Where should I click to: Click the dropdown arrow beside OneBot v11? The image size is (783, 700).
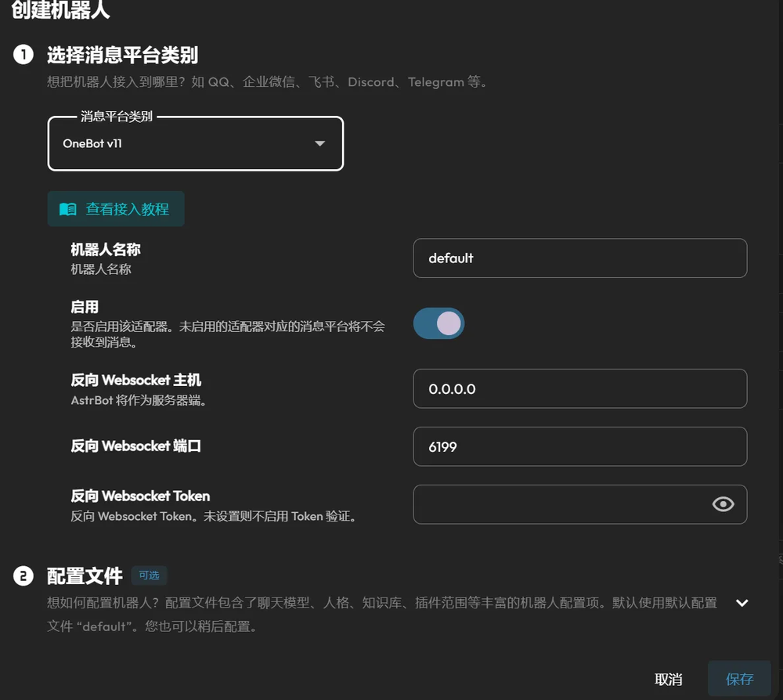click(319, 144)
